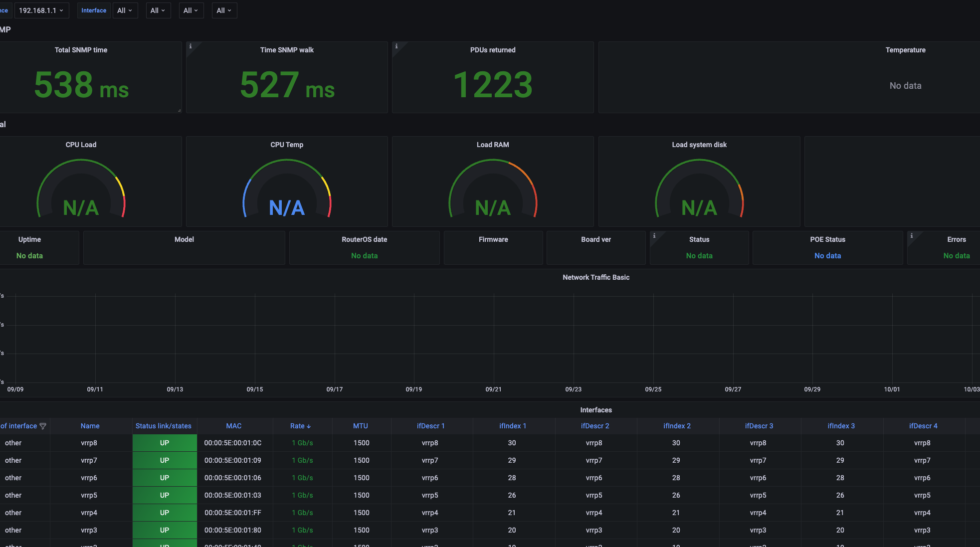Screen dimensions: 980x547
Task: Click UP status cell for vrrp6 row
Action: pos(165,478)
